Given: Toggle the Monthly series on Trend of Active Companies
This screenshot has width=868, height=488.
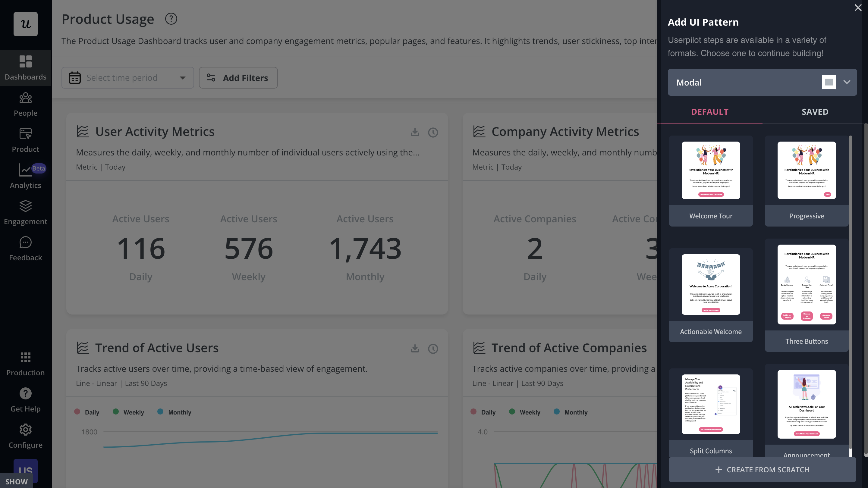Looking at the screenshot, I should click(571, 412).
